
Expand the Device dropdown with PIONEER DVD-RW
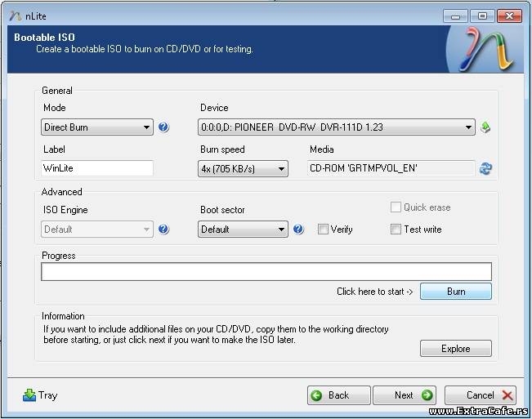pyautogui.click(x=337, y=127)
